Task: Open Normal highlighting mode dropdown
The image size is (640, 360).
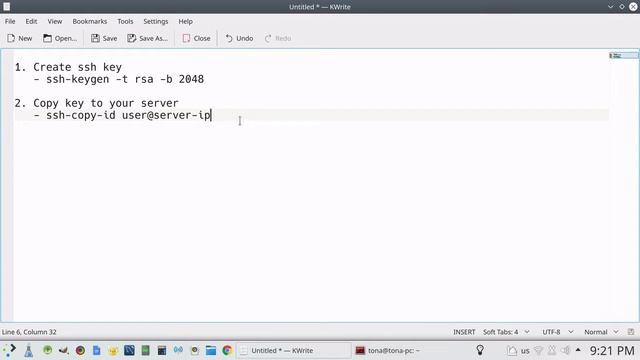Action: (601, 332)
